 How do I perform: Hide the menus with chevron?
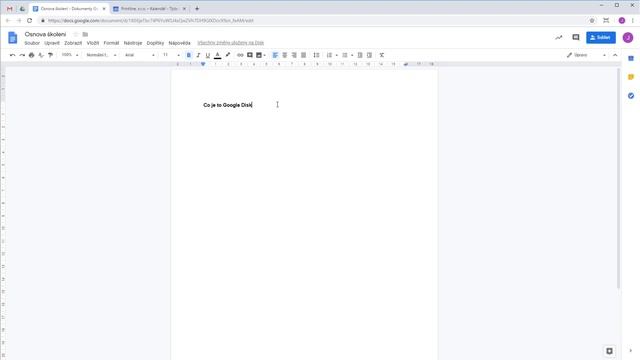(615, 55)
